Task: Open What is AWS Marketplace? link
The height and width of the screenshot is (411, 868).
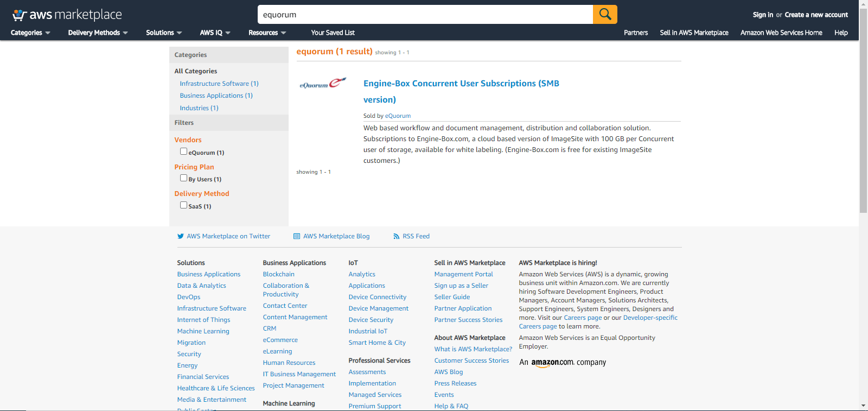Action: [x=473, y=349]
